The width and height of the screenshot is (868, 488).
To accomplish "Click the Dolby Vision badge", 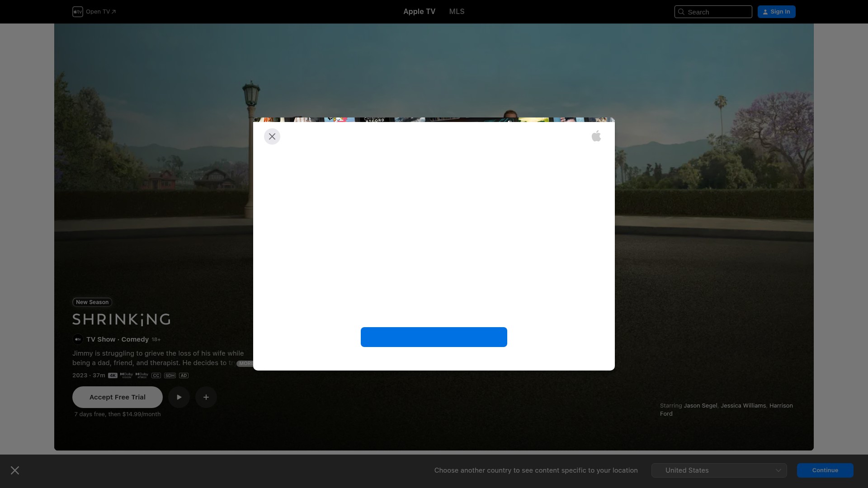I will click(x=127, y=375).
